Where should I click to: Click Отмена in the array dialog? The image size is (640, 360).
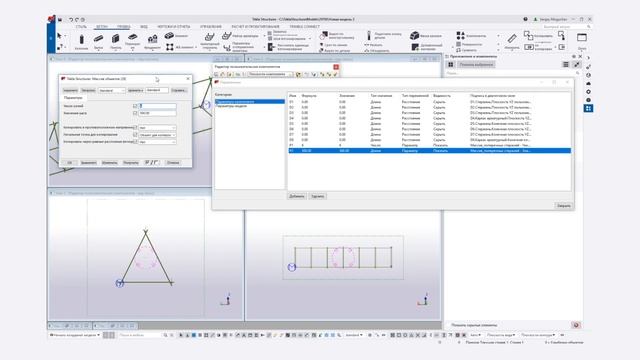tap(173, 162)
